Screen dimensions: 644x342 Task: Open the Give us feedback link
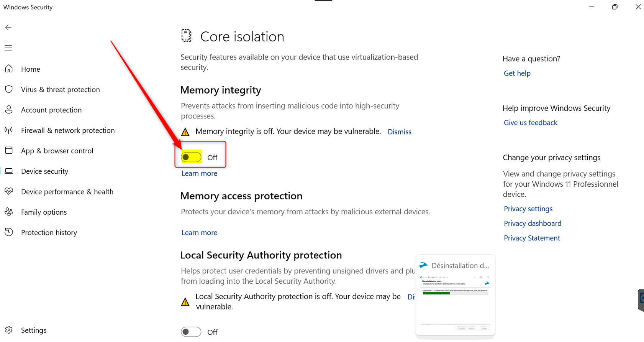pyautogui.click(x=530, y=123)
